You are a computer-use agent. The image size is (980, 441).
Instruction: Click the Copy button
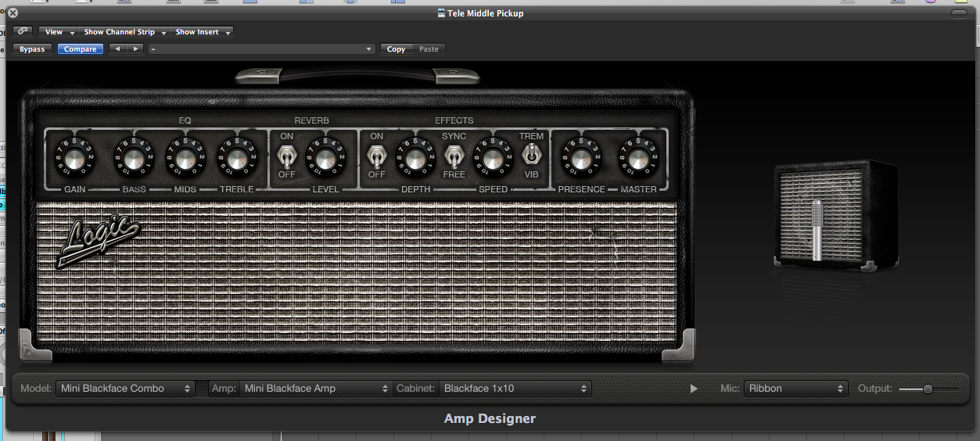coord(396,48)
